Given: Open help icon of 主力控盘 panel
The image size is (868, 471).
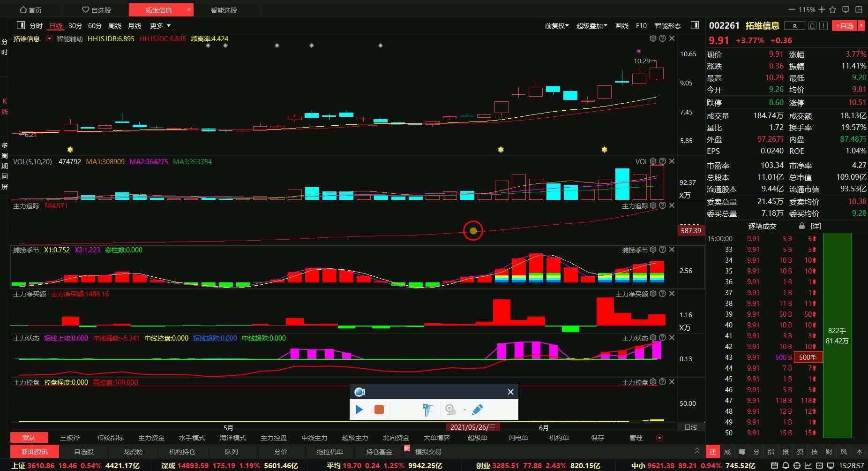Looking at the screenshot, I should (x=662, y=382).
